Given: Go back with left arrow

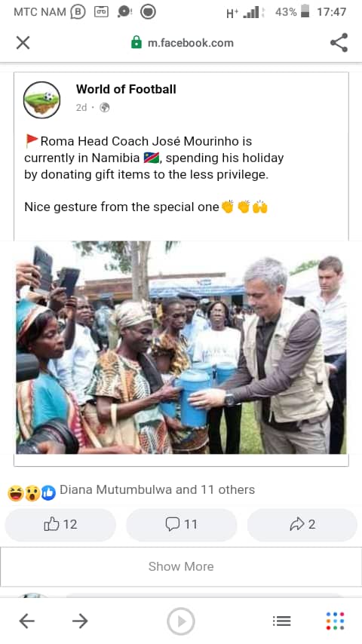Looking at the screenshot, I should pyautogui.click(x=26, y=621).
